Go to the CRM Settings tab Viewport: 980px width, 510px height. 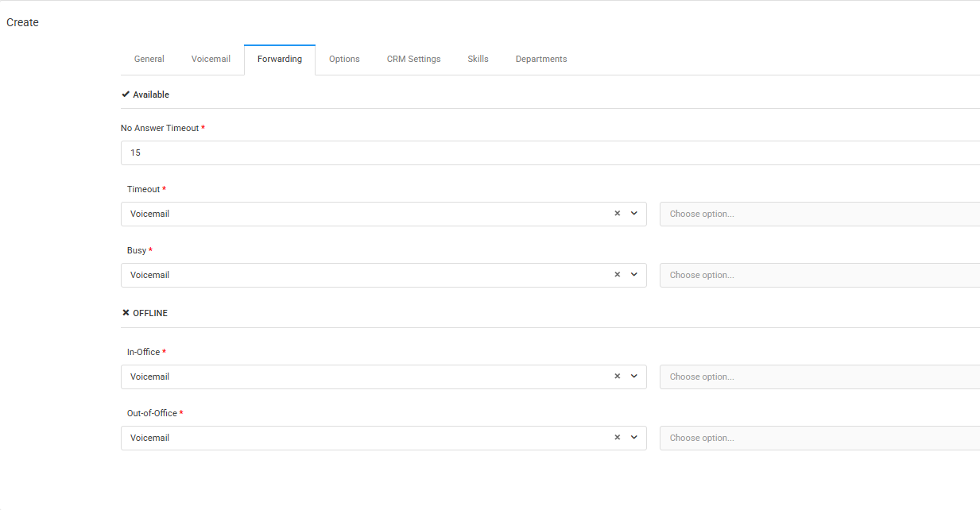point(413,60)
